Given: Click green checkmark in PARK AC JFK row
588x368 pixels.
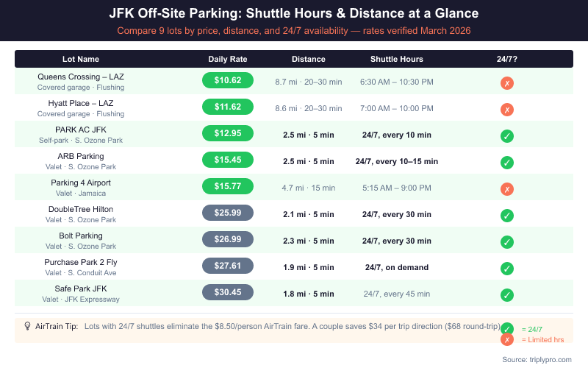Looking at the screenshot, I should click(x=507, y=136).
